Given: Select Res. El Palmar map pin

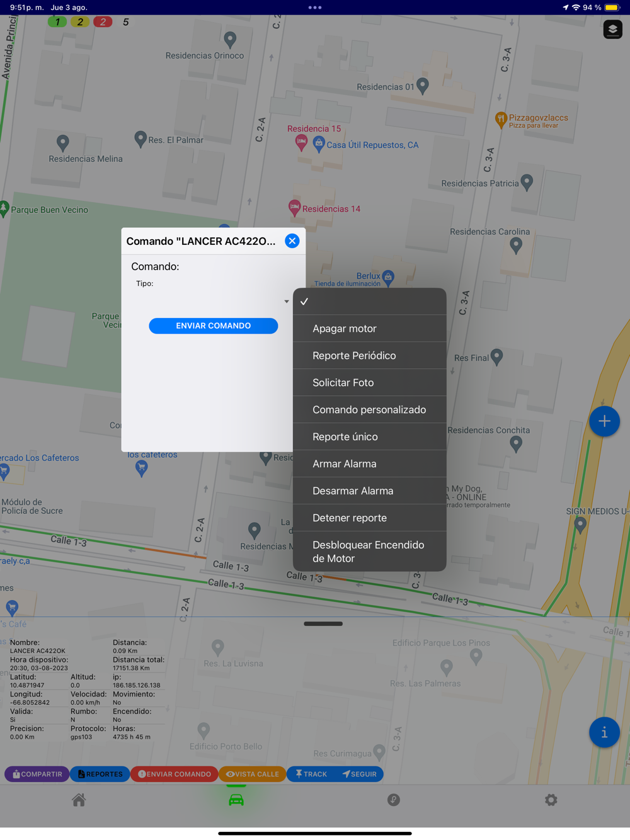Looking at the screenshot, I should point(140,139).
